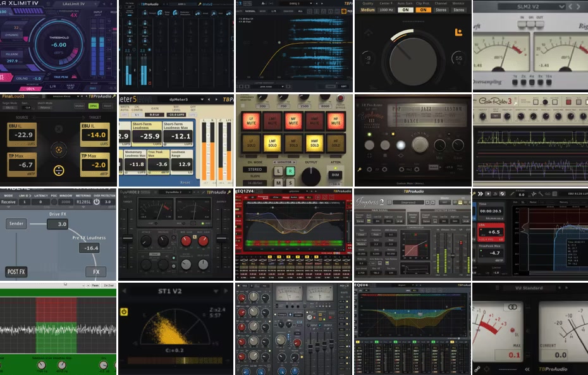588x375 pixels.
Task: Click the Drive FX value field 3.0
Action: [x=58, y=224]
